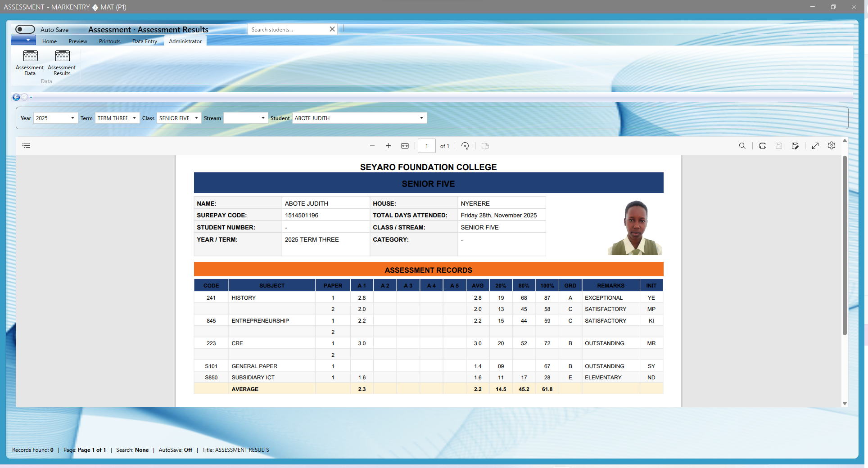Expand the Year dropdown
This screenshot has width=868, height=468.
(72, 118)
